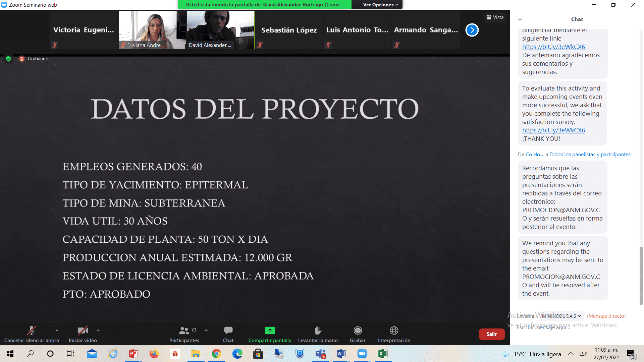The width and height of the screenshot is (644, 362).
Task: Open Firefox from taskbar
Action: (x=154, y=354)
